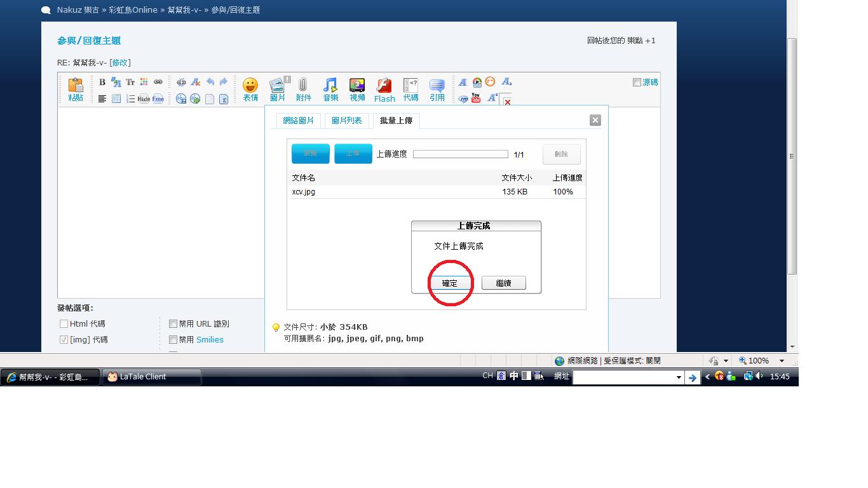Image resolution: width=868 pixels, height=488 pixels.
Task: Toggle the 源碼 source code checkbox
Action: click(637, 83)
